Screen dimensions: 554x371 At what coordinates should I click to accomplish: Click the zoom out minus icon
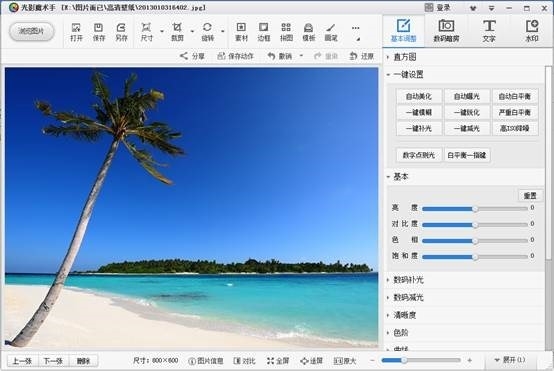[372, 360]
